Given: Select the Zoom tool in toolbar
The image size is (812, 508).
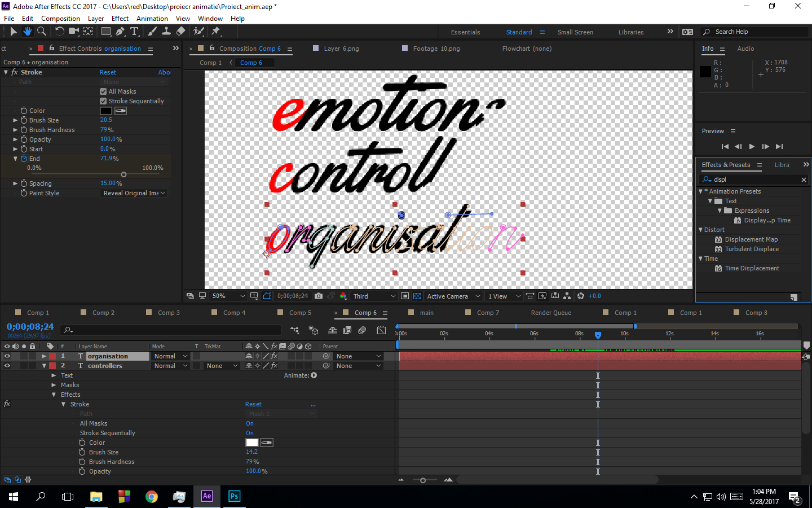Looking at the screenshot, I should pyautogui.click(x=42, y=32).
